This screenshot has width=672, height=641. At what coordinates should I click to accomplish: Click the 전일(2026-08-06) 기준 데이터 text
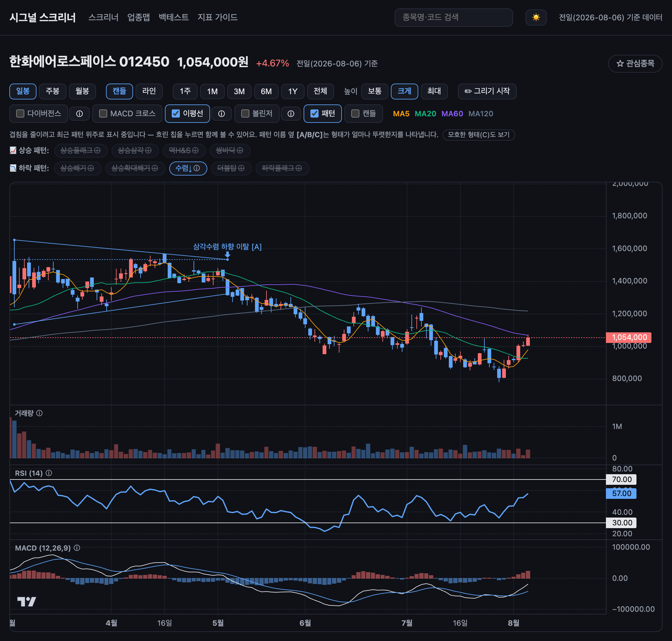tap(611, 17)
